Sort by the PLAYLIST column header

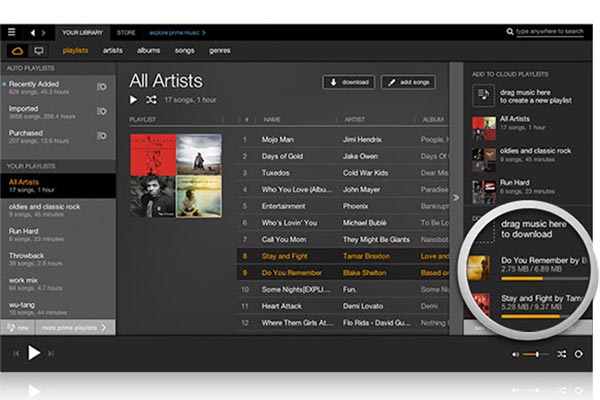coord(143,119)
